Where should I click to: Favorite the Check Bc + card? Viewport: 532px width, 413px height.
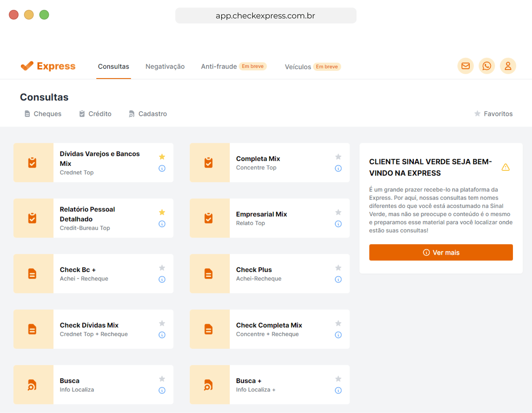(x=162, y=268)
